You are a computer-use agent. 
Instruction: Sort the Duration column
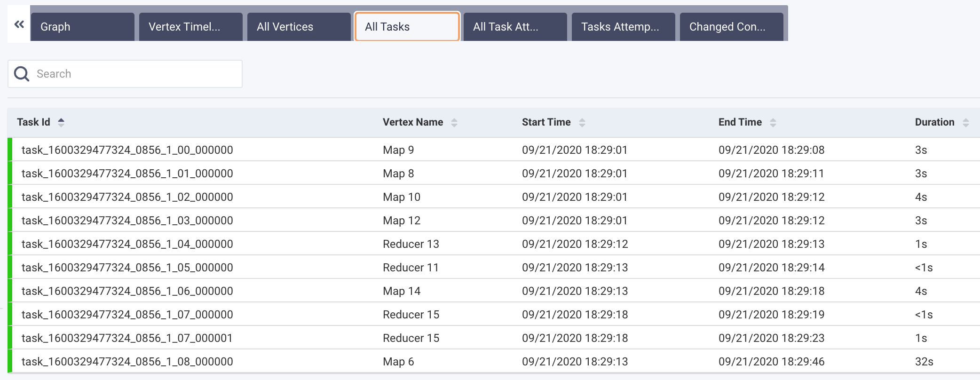click(x=966, y=122)
